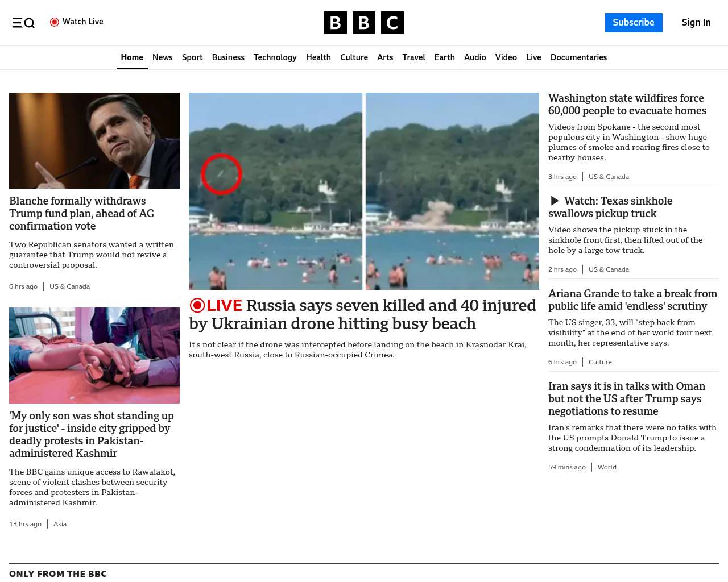Open the Earth section

(445, 57)
